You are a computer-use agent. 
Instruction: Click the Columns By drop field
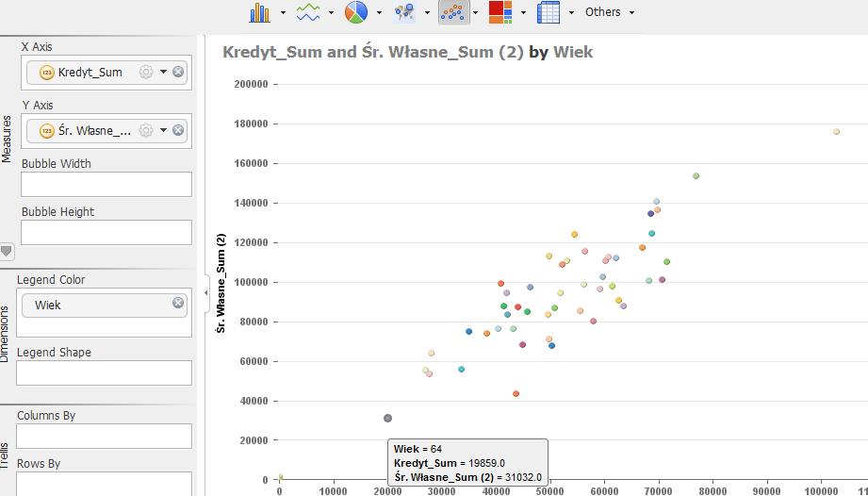104,437
